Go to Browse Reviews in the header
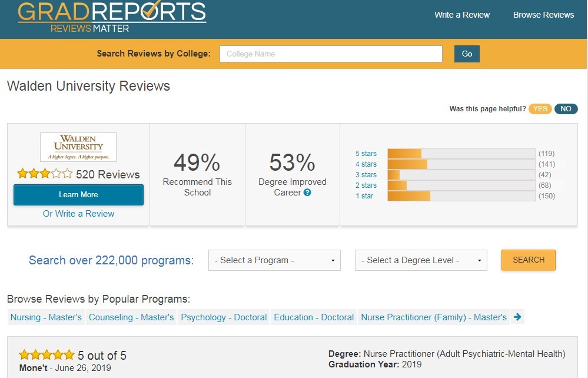Image resolution: width=588 pixels, height=378 pixels. click(x=543, y=15)
